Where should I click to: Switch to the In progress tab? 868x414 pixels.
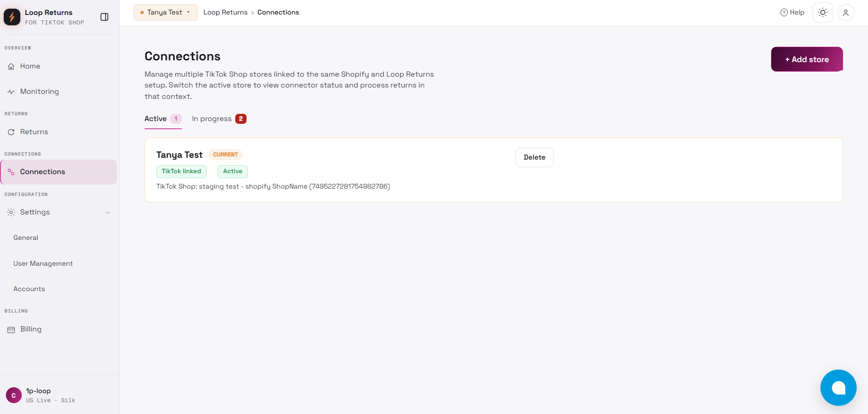click(x=219, y=119)
